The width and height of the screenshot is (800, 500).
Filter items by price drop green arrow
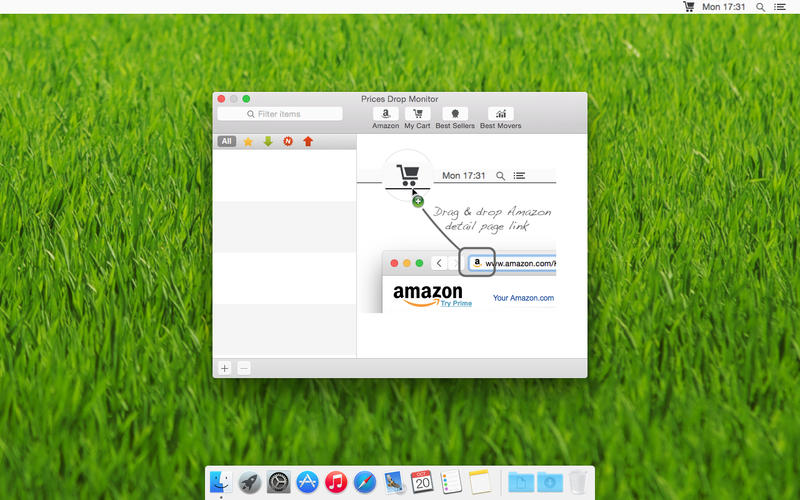point(268,142)
